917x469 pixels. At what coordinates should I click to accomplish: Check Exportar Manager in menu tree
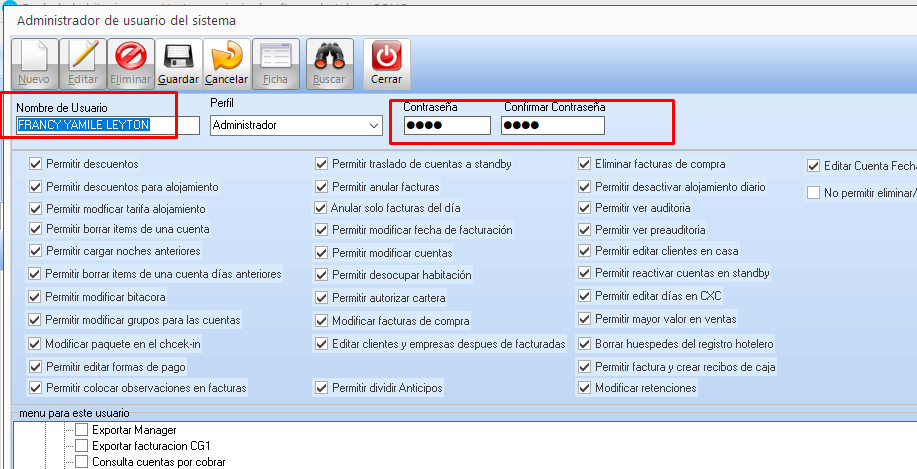tap(82, 429)
